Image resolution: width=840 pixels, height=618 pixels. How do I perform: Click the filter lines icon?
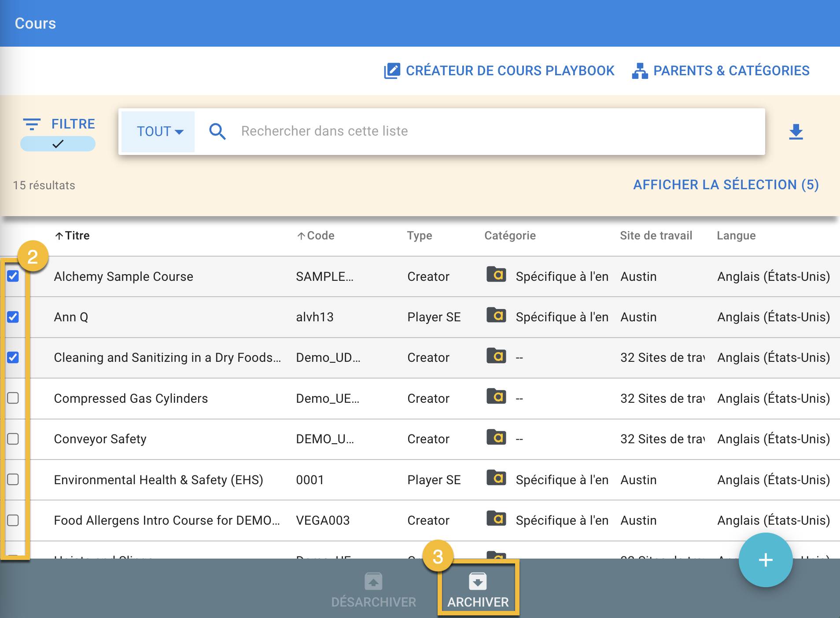point(32,124)
